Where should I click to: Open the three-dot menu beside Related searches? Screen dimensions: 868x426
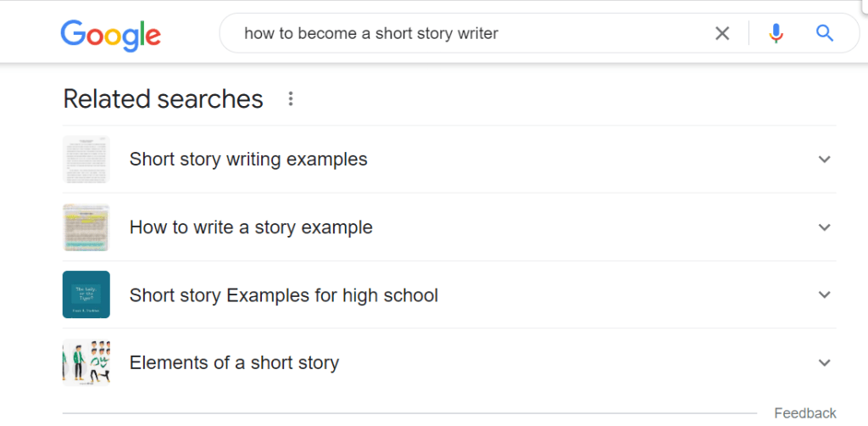[291, 99]
